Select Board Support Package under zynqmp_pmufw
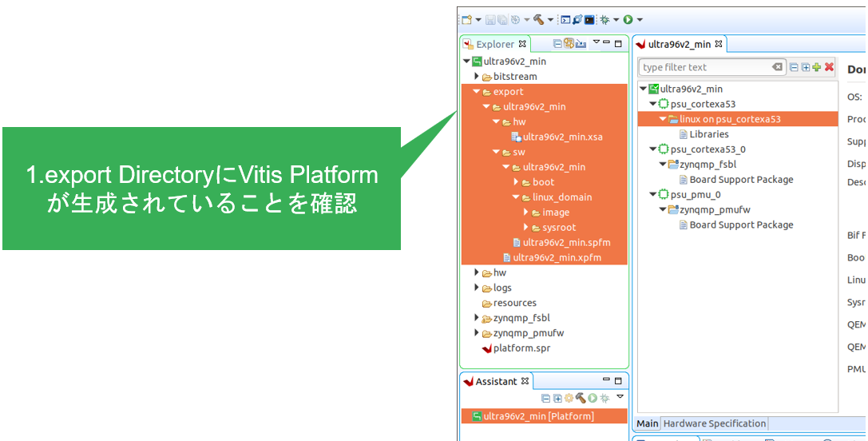868x441 pixels. [735, 225]
